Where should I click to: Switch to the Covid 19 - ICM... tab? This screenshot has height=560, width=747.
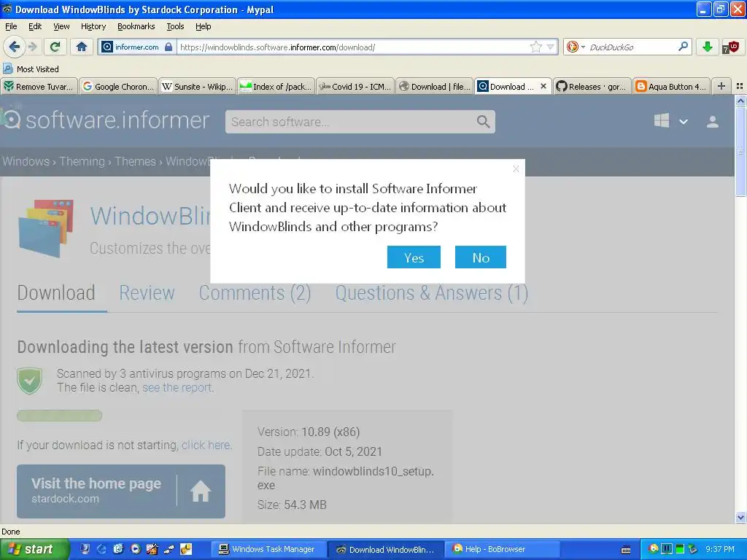coord(355,86)
